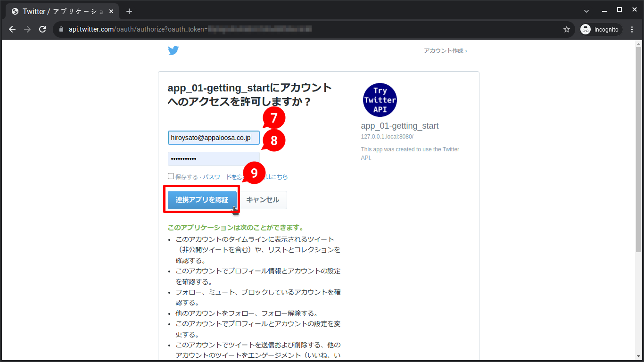This screenshot has height=362, width=644.
Task: Open Chrome three-dot menu
Action: [x=632, y=29]
